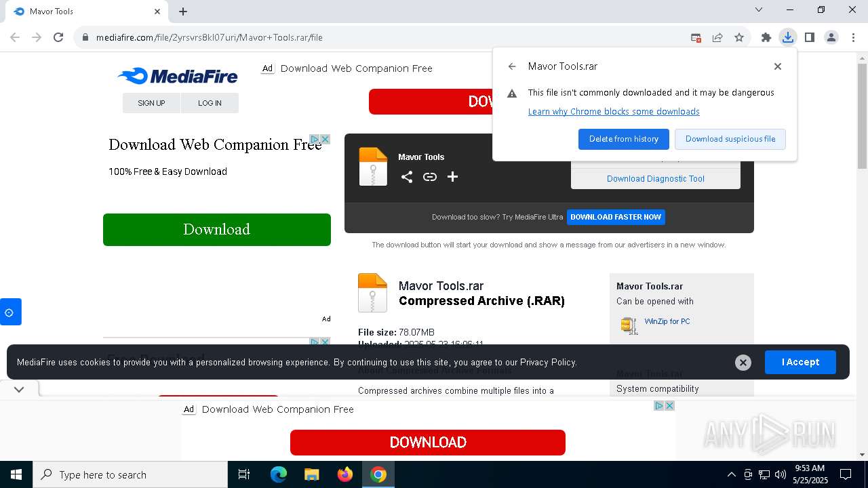Click the blue accessibility widget on left edge
Screen dimensions: 868x488
(10, 312)
